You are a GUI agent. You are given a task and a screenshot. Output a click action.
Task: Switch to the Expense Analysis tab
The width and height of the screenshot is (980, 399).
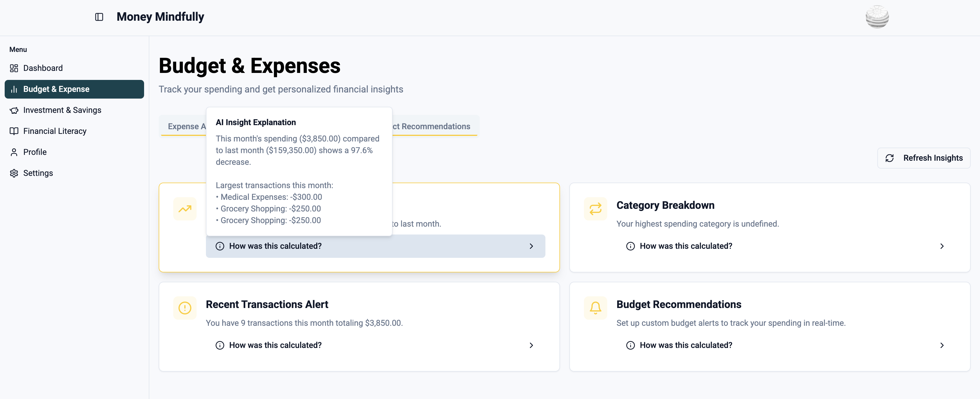point(186,126)
